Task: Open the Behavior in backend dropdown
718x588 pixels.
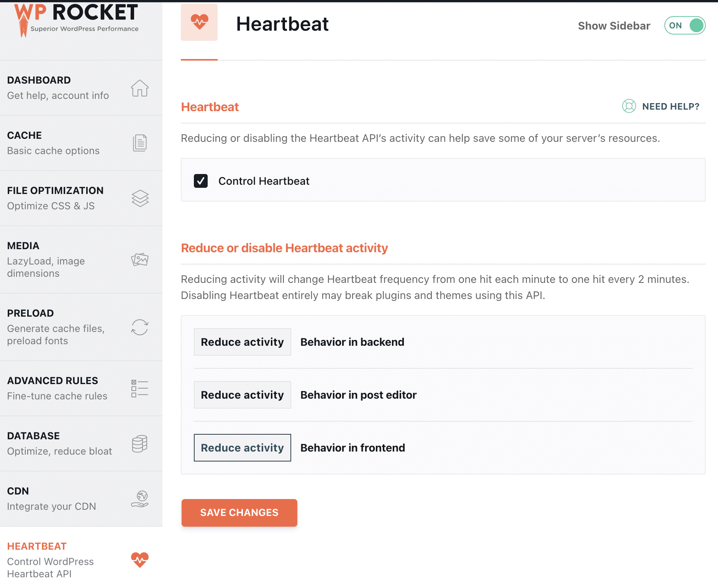Action: (x=242, y=342)
